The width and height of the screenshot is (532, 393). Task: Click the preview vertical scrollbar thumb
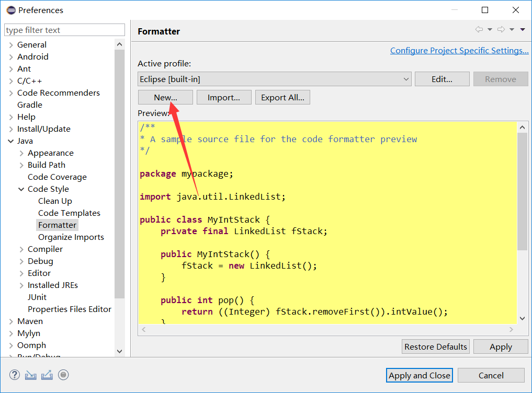523,192
